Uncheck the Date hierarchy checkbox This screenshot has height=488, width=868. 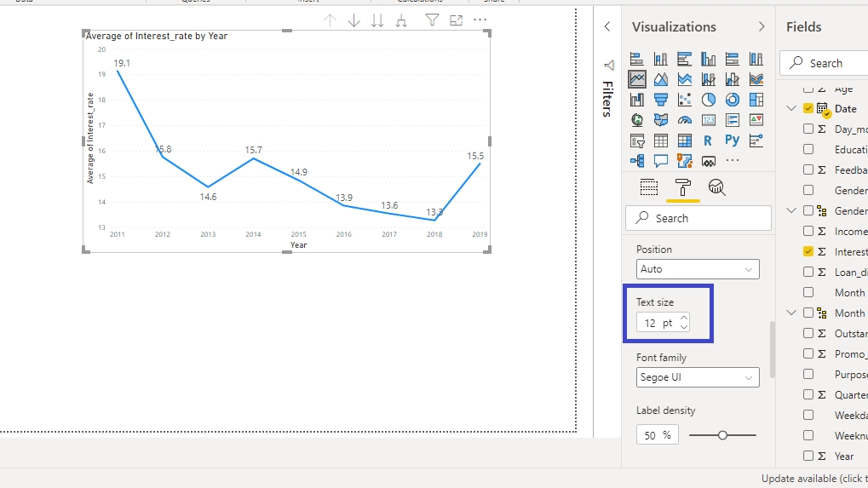pyautogui.click(x=808, y=109)
